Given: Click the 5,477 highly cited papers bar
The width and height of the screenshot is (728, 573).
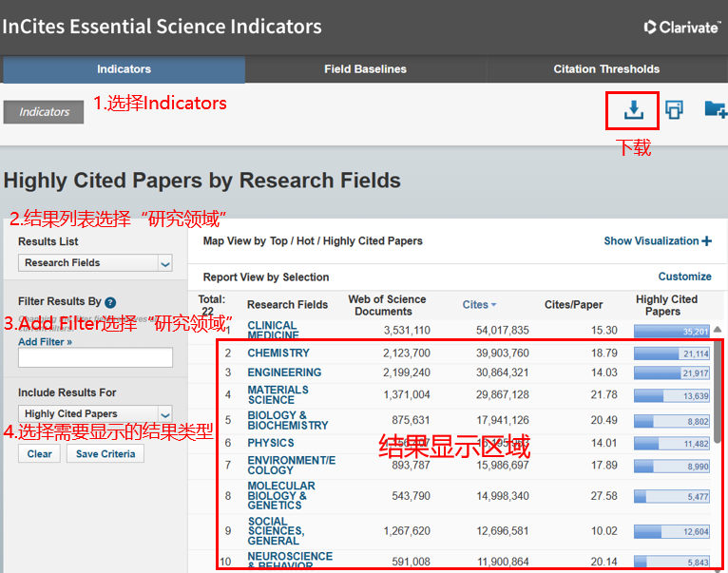Looking at the screenshot, I should pyautogui.click(x=671, y=496).
